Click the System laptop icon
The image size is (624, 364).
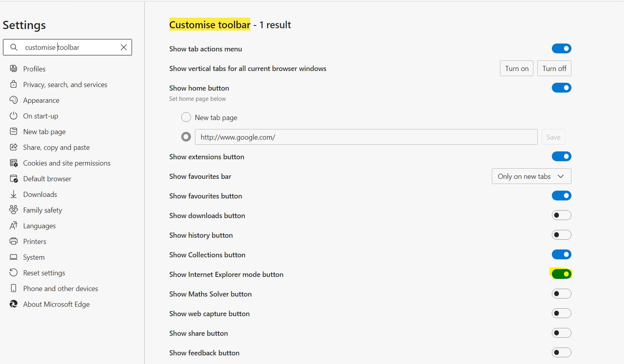pyautogui.click(x=14, y=257)
